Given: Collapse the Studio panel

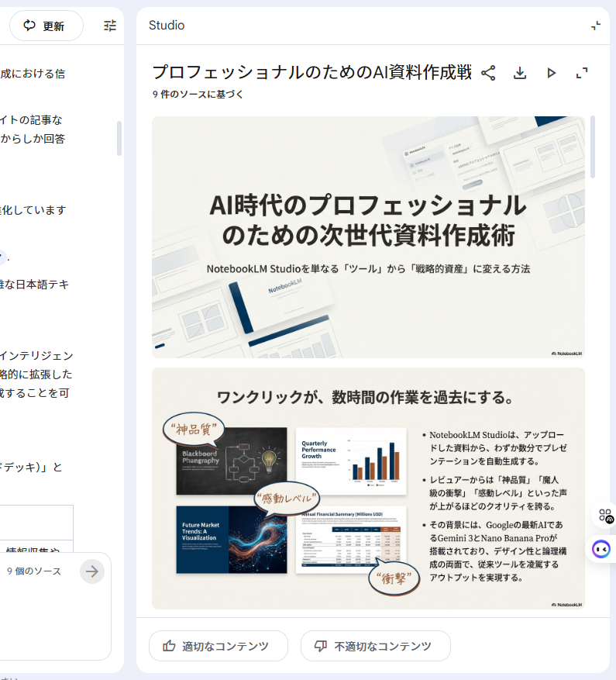Looking at the screenshot, I should tap(595, 26).
